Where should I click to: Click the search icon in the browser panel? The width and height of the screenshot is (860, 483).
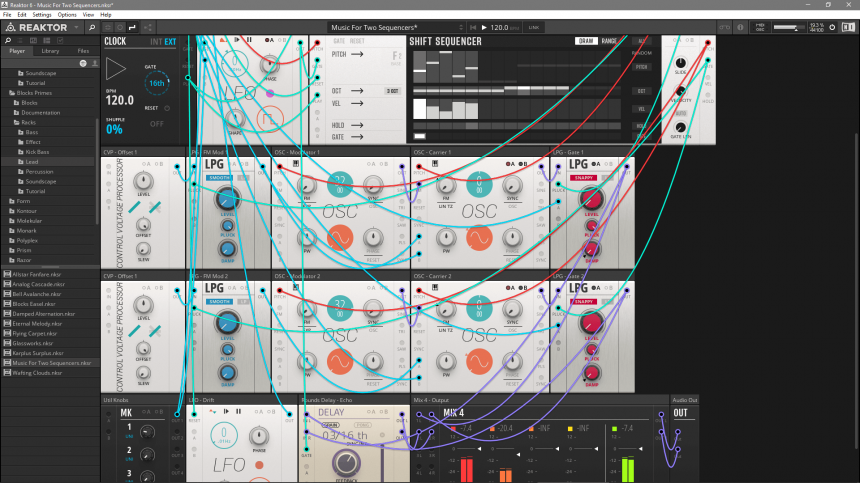pos(8,41)
